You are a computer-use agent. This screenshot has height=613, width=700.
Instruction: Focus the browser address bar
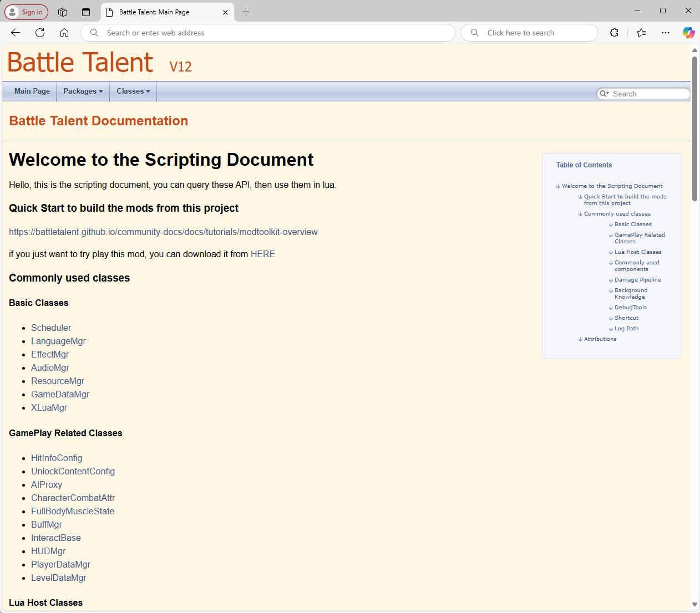point(268,33)
